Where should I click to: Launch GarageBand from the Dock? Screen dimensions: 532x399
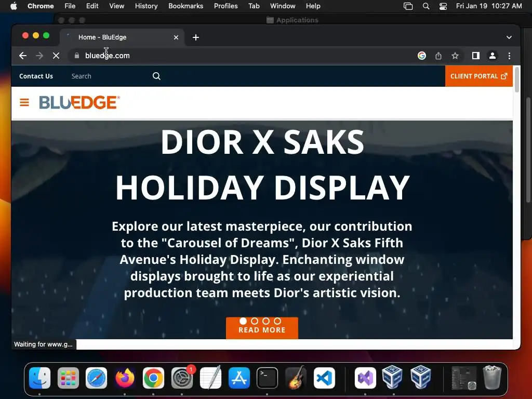point(296,378)
